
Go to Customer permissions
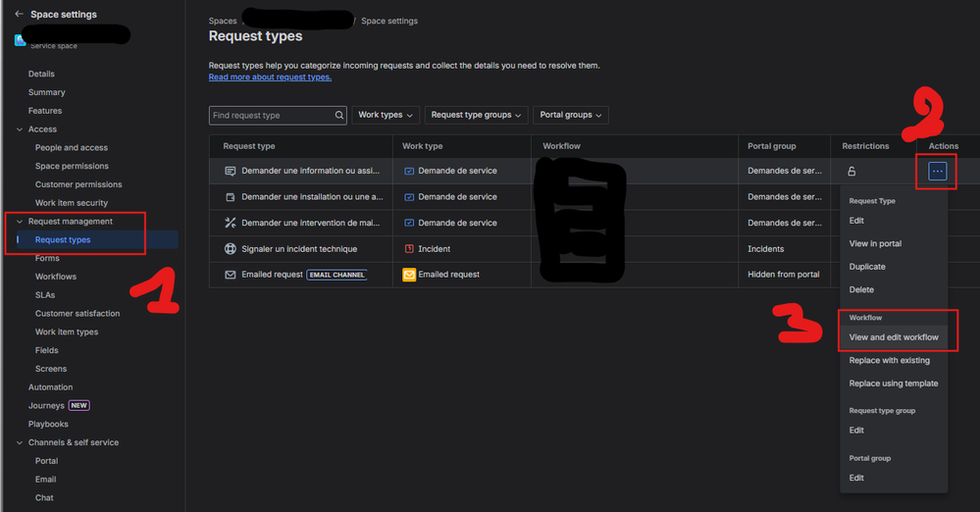[78, 184]
